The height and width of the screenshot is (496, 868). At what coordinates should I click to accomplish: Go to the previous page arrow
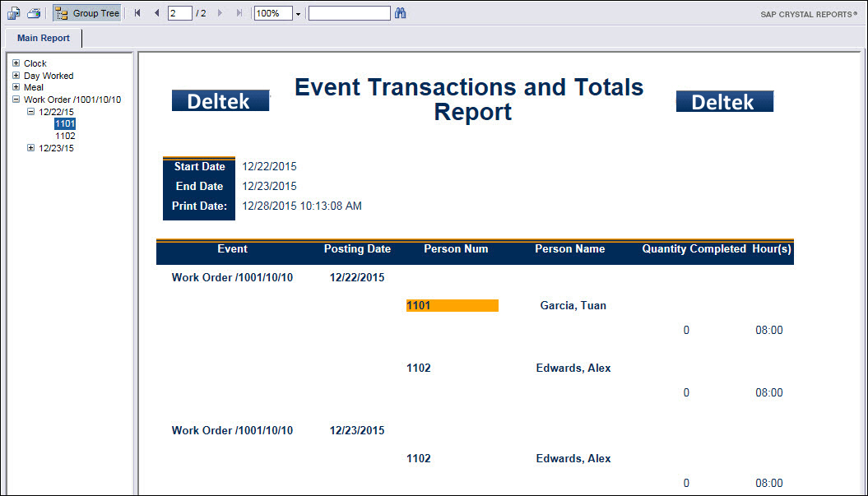(156, 13)
